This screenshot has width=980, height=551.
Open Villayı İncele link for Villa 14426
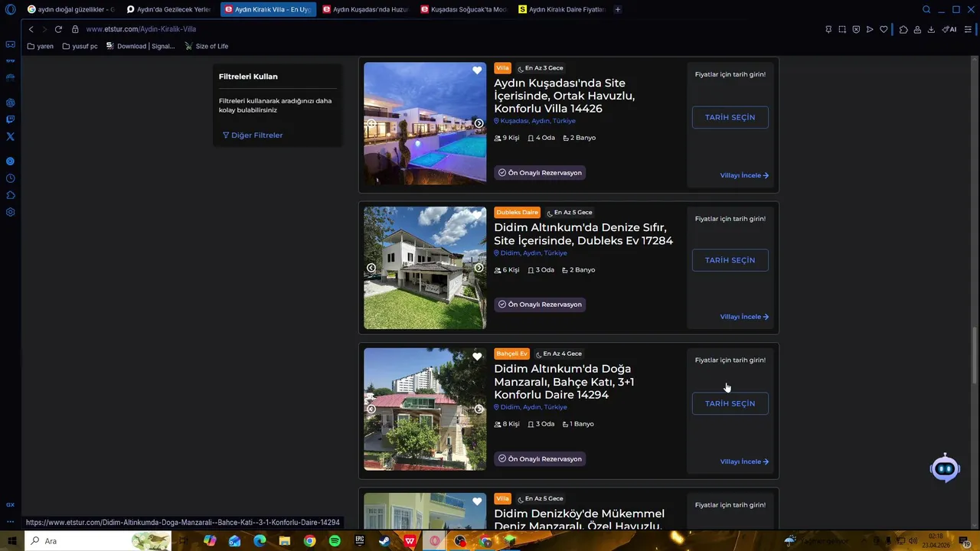pyautogui.click(x=744, y=175)
